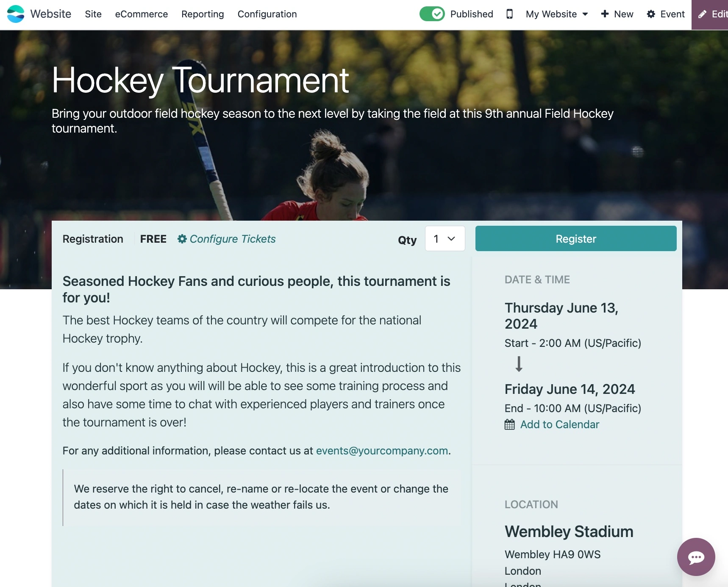728x587 pixels.
Task: Click the Hockey Tournament page title
Action: pyautogui.click(x=200, y=80)
